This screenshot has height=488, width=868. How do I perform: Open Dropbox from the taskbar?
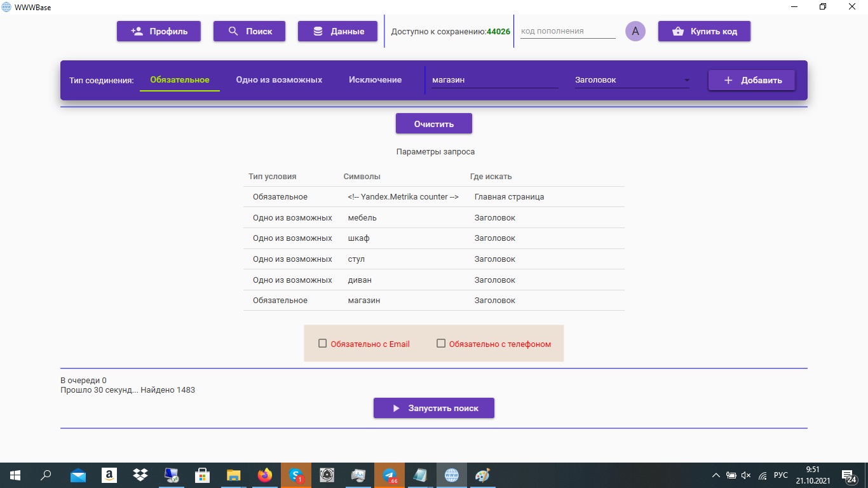click(140, 475)
